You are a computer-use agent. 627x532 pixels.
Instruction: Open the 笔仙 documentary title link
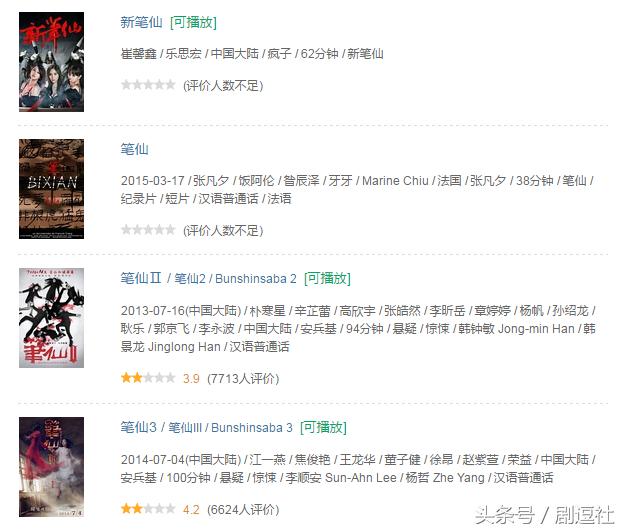134,149
